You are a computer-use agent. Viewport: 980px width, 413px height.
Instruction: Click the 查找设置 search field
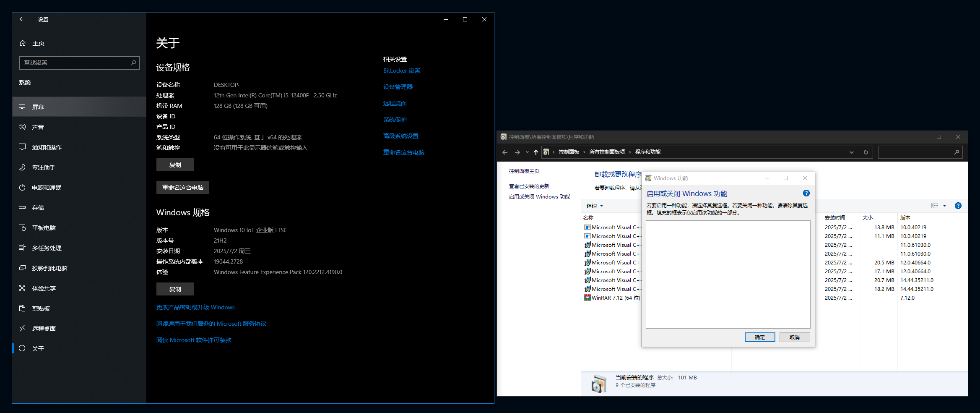tap(79, 63)
